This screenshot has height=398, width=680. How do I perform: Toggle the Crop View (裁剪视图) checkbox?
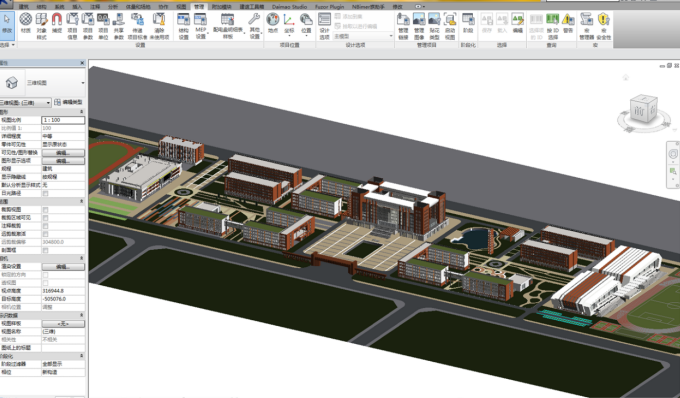click(x=46, y=210)
